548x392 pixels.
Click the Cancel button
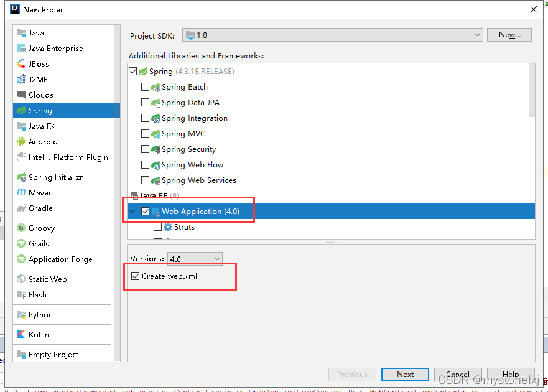pos(458,375)
